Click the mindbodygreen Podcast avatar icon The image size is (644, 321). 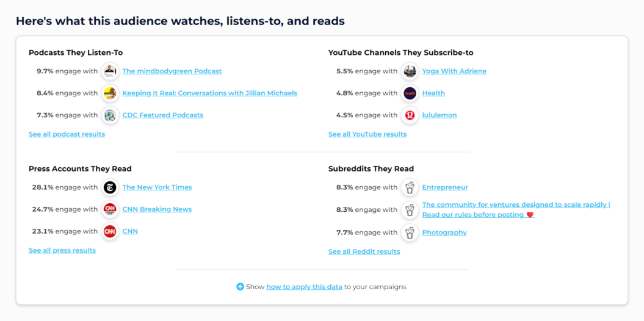tap(110, 71)
